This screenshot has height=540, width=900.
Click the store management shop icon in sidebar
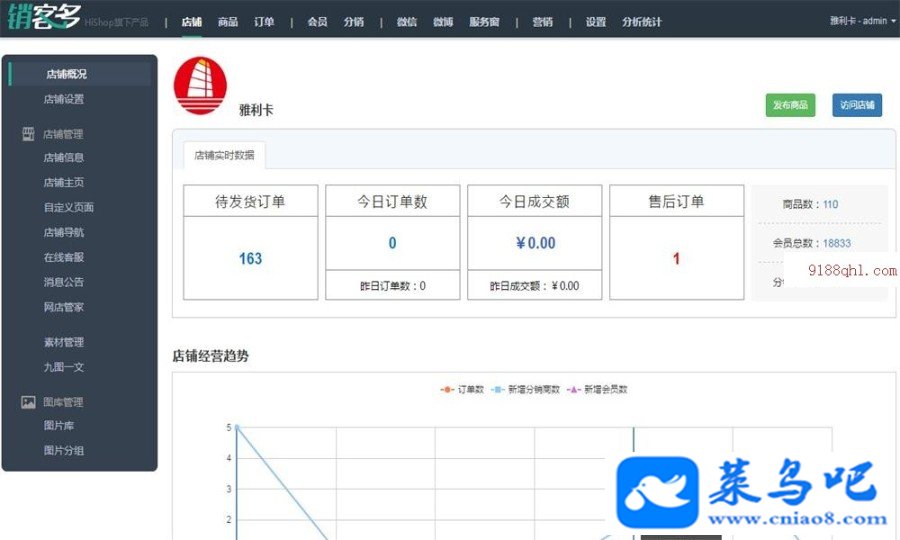coord(28,134)
